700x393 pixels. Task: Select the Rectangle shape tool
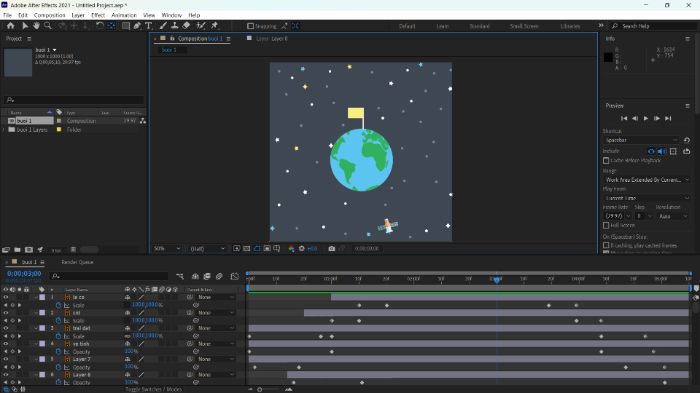[126, 26]
